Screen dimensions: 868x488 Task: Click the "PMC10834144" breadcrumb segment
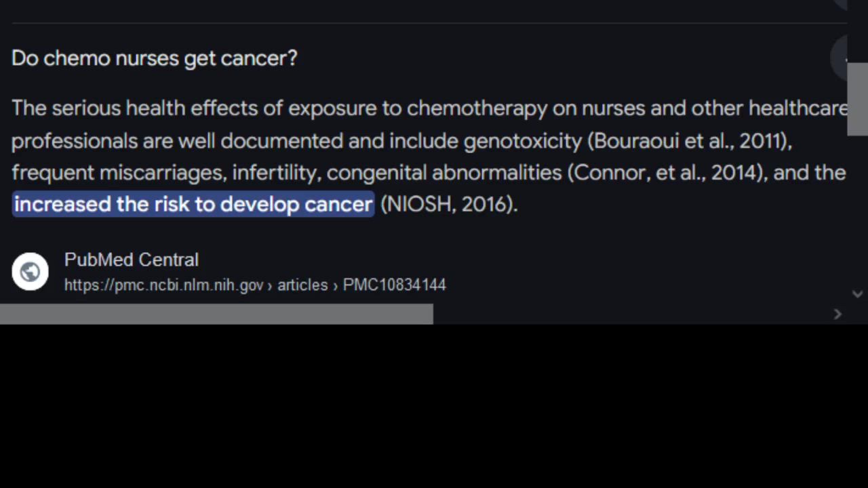point(394,285)
